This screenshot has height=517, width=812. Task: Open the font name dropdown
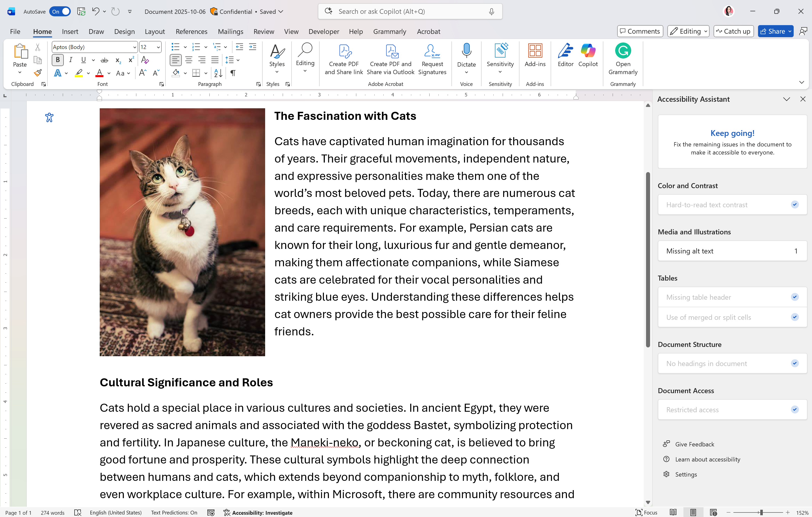[134, 47]
